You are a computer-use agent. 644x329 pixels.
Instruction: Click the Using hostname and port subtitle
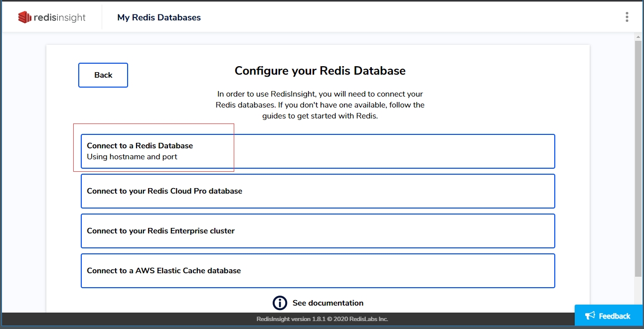(132, 157)
